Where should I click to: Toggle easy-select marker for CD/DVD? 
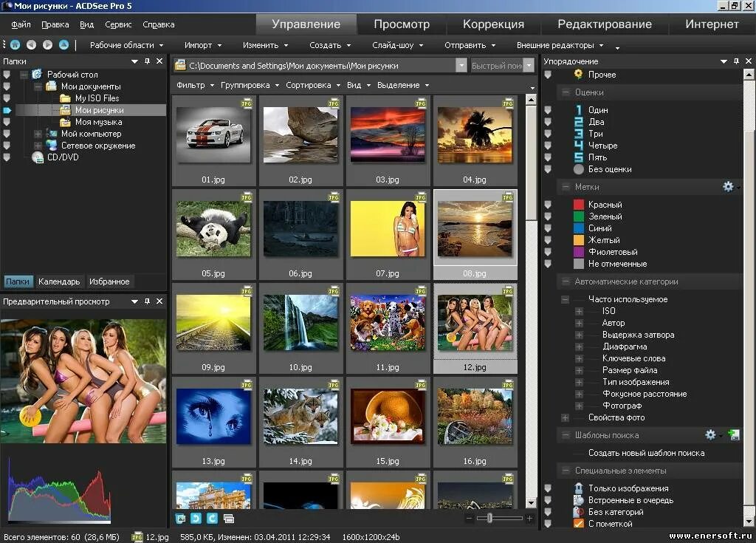tap(6, 157)
